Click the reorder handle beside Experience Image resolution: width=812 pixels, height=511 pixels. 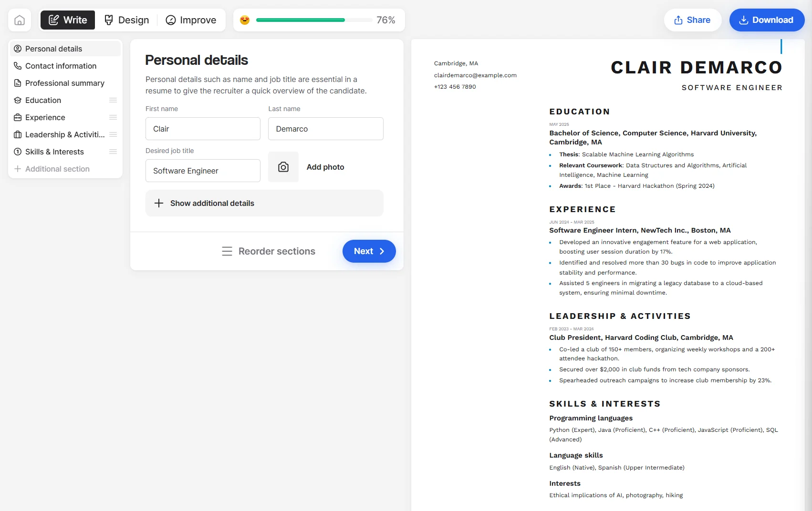[x=113, y=117]
